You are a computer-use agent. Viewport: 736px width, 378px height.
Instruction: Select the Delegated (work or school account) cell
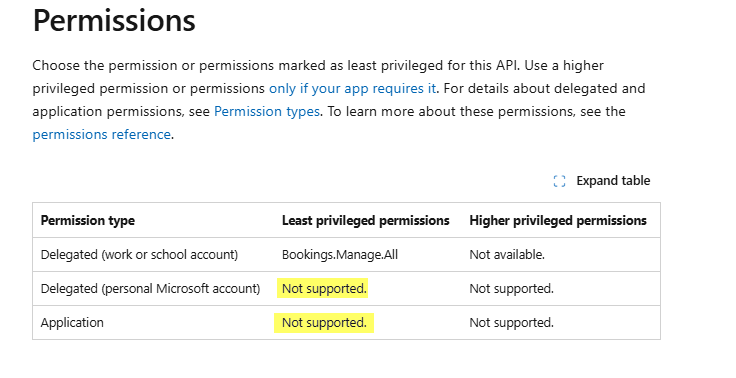[x=139, y=255]
